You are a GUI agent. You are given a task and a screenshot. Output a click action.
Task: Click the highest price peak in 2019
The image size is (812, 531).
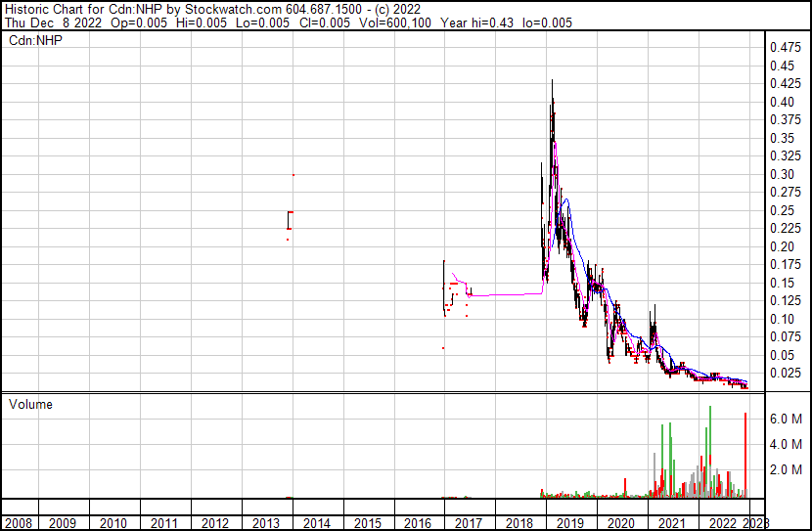pos(553,82)
